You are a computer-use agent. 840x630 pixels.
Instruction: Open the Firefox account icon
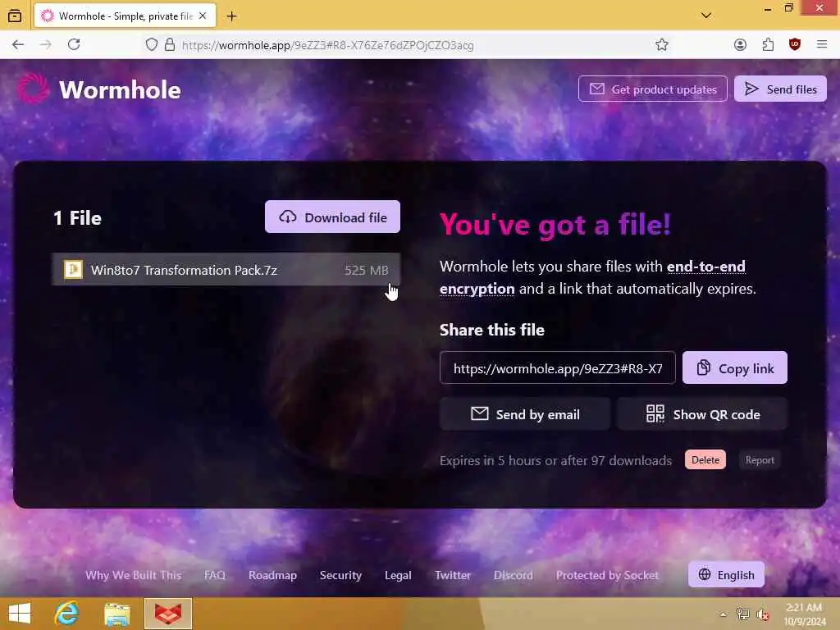click(741, 45)
